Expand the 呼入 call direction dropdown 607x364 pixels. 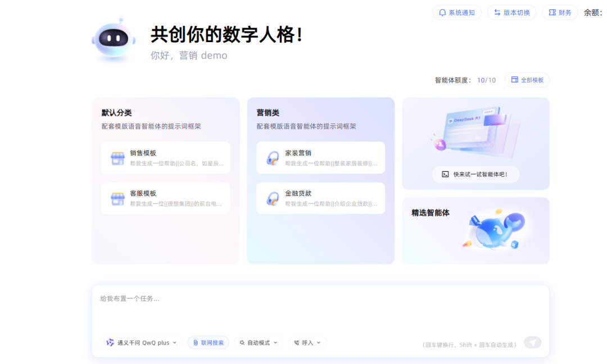point(307,343)
